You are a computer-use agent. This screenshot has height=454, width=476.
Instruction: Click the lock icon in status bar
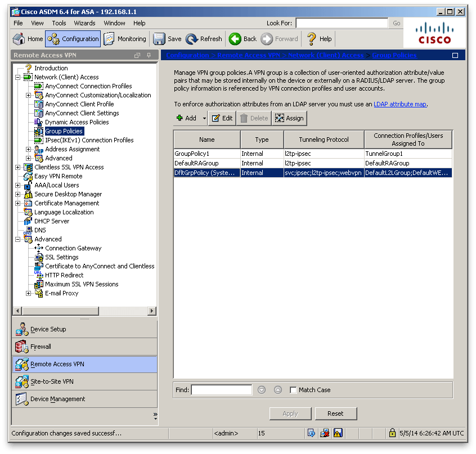(x=392, y=433)
